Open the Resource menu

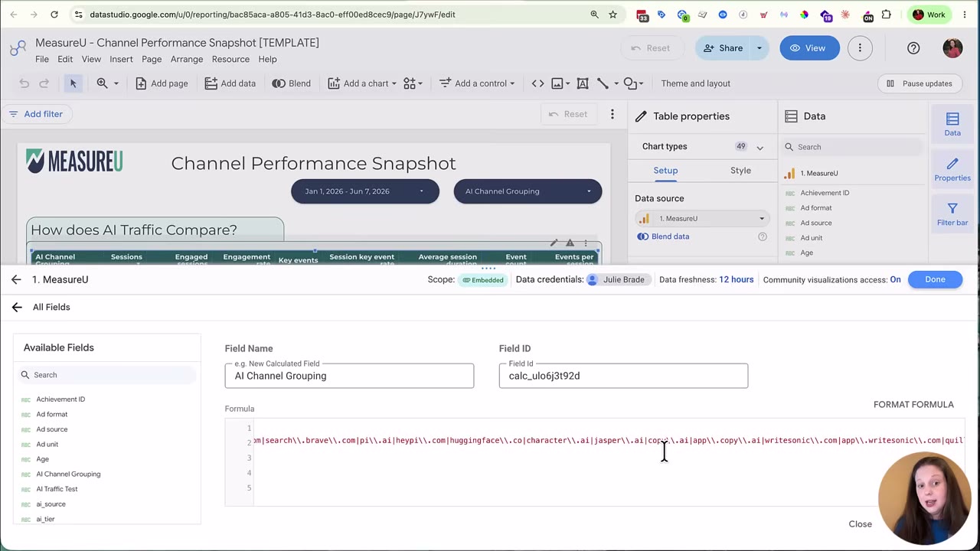pyautogui.click(x=230, y=59)
